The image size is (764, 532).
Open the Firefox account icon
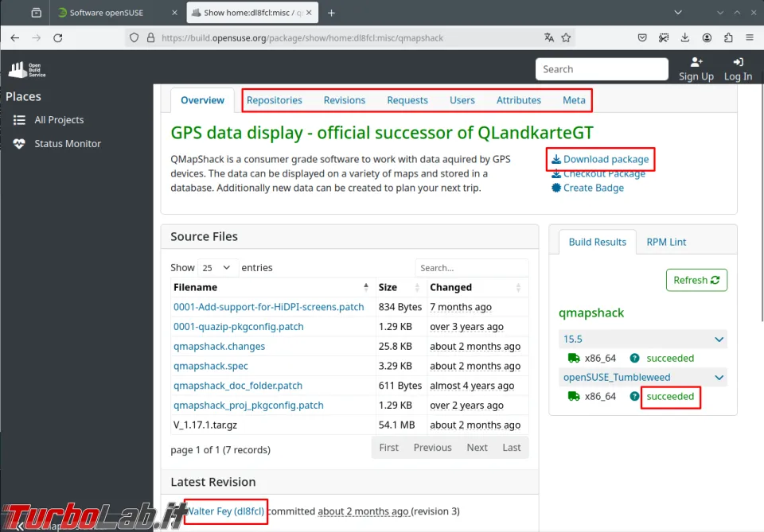click(707, 38)
